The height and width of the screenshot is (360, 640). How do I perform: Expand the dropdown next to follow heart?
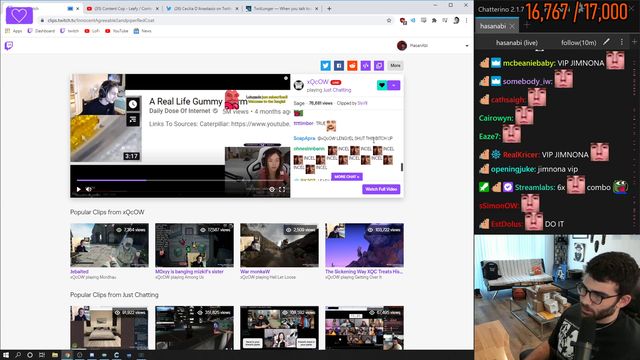tap(394, 85)
